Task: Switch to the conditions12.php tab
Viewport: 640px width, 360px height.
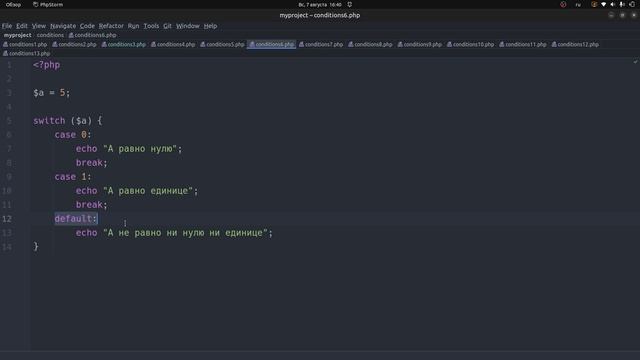Action: tap(576, 44)
